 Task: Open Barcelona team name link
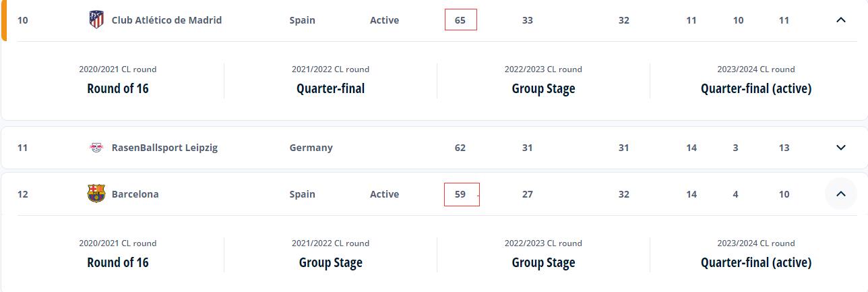(x=135, y=194)
